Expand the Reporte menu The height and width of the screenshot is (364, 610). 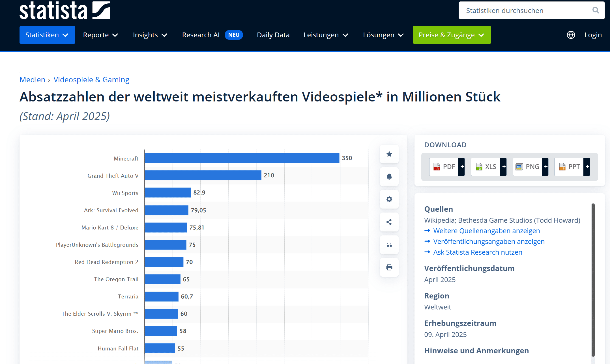point(100,35)
